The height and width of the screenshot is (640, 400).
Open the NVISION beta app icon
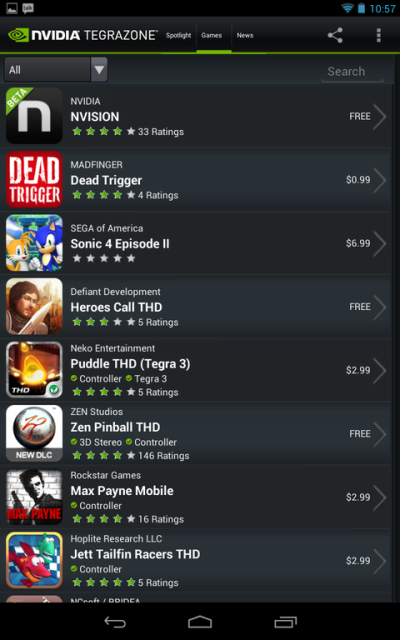[x=34, y=116]
